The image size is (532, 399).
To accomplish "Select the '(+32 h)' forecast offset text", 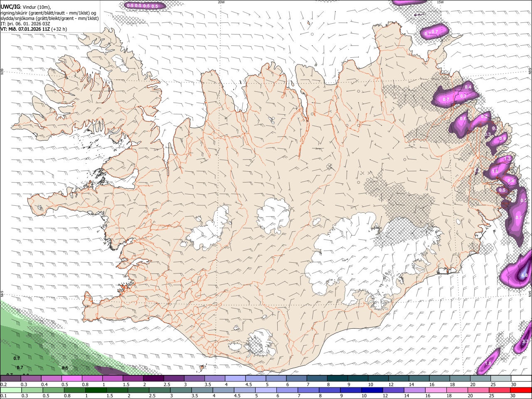I will tap(59, 29).
